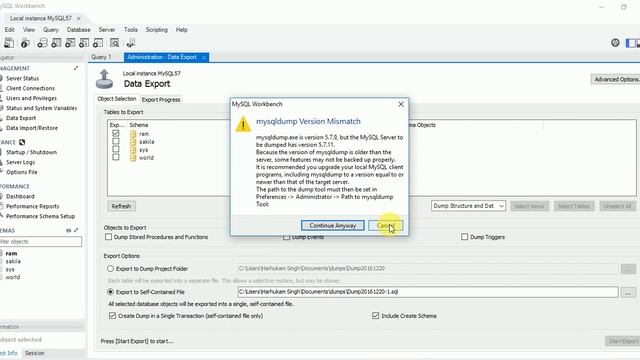The width and height of the screenshot is (640, 360).
Task: Select the Object Selection tab
Action: [117, 99]
